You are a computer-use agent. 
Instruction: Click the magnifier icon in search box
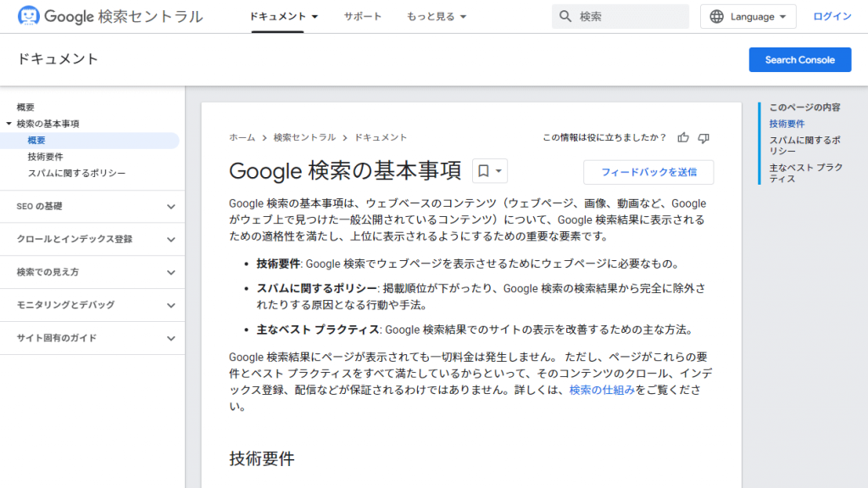click(565, 17)
